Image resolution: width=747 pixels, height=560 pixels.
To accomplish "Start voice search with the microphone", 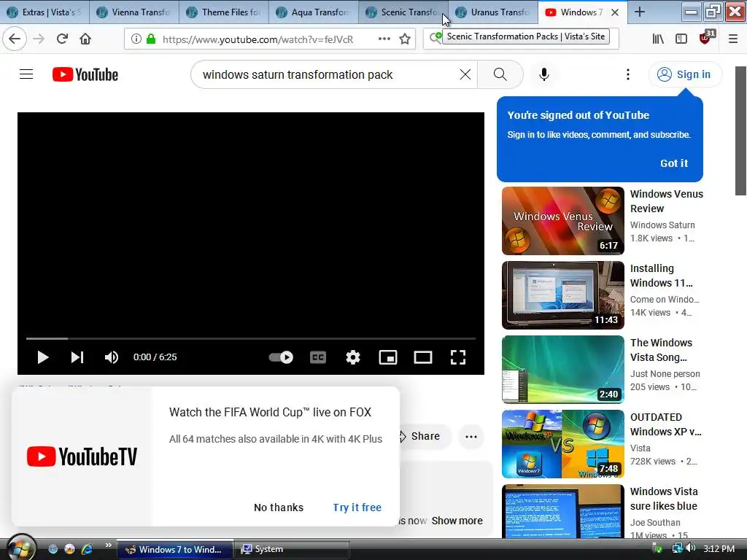I will pos(544,74).
